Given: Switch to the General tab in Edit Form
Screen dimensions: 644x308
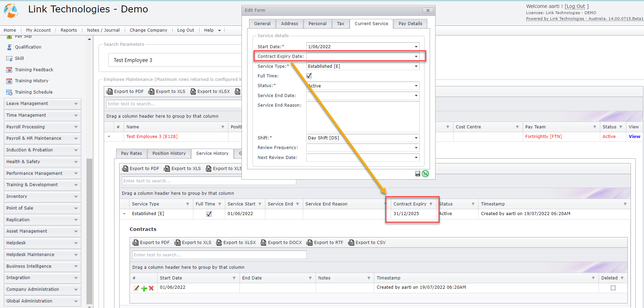Looking at the screenshot, I should [262, 24].
